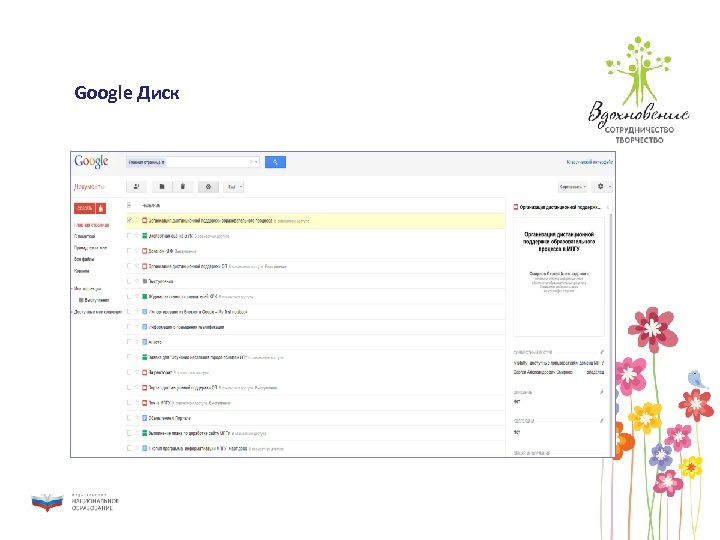Open the Анкета document title

click(155, 342)
